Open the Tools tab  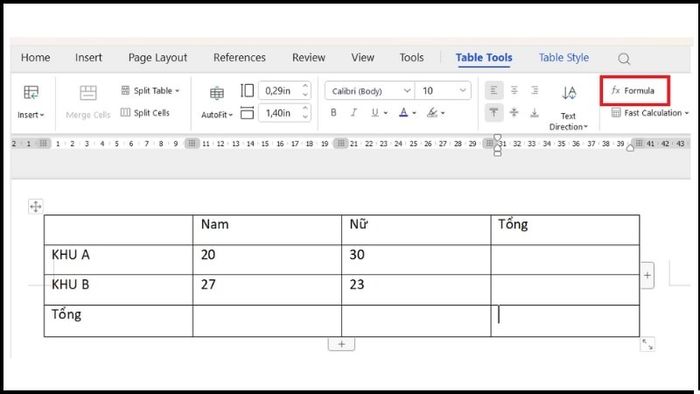411,58
